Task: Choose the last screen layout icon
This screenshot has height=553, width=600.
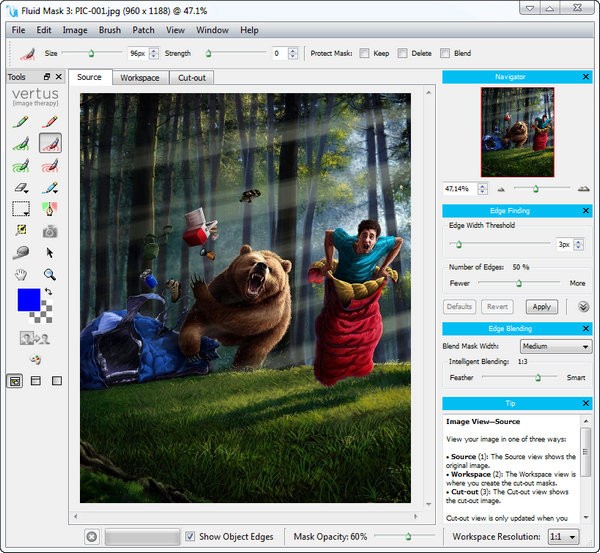Action: (x=57, y=380)
